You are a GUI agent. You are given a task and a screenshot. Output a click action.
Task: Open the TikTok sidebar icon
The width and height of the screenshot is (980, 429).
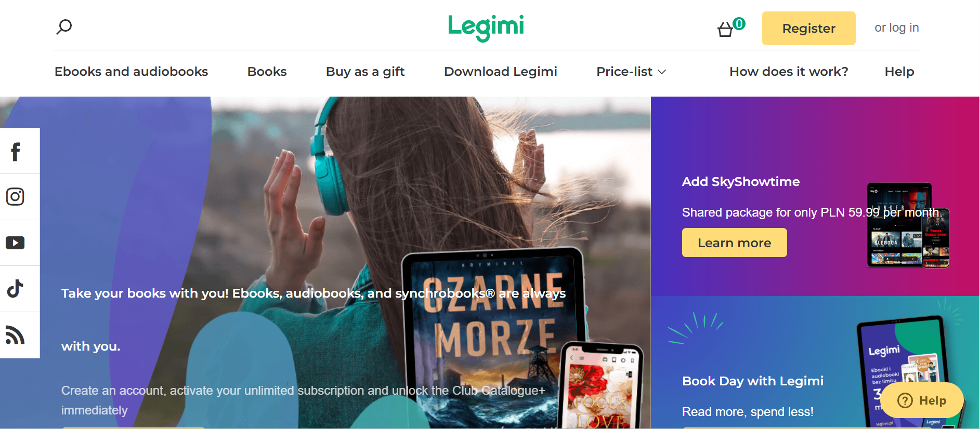coord(15,288)
